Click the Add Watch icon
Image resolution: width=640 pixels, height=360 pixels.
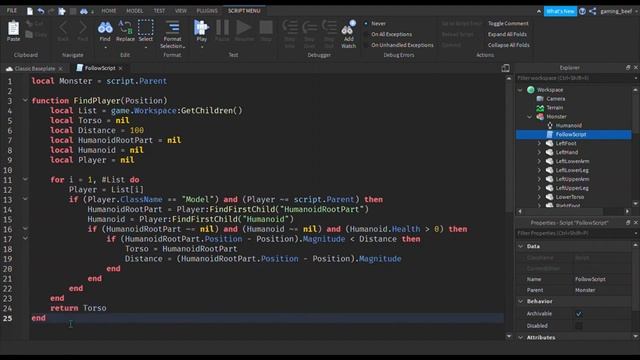[349, 28]
